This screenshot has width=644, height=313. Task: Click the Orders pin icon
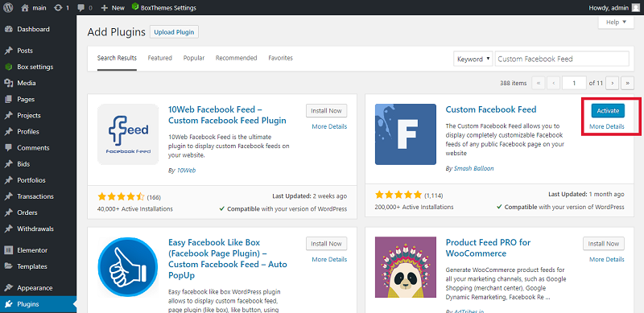click(8, 212)
